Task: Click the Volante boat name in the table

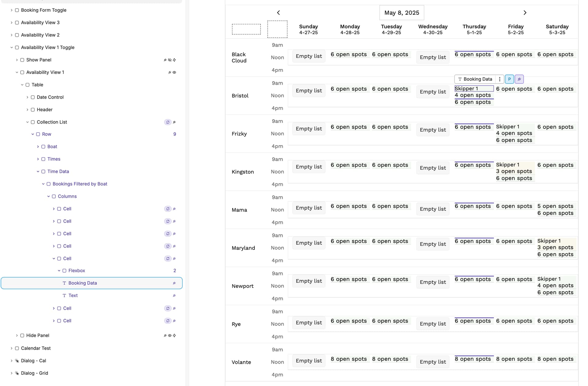Action: [241, 362]
